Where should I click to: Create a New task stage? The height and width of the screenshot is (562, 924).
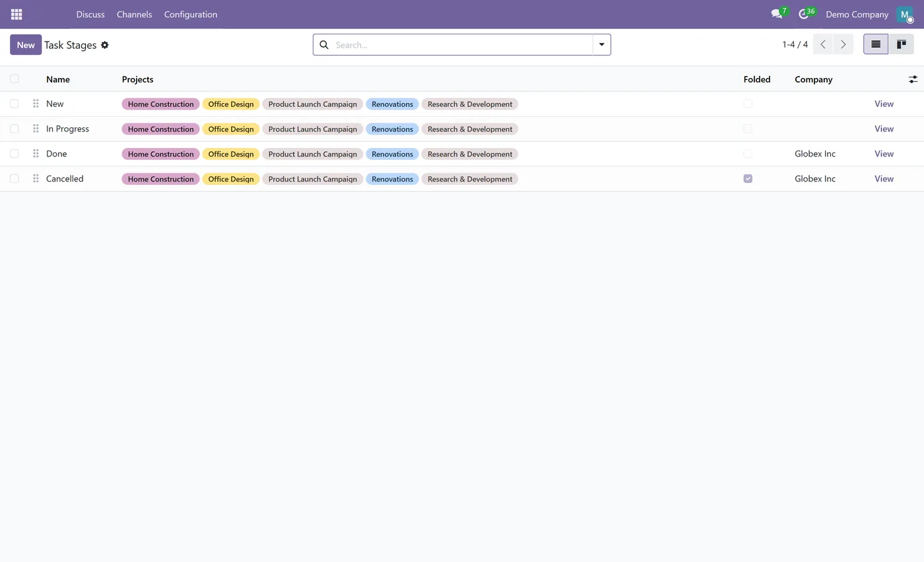pos(26,44)
